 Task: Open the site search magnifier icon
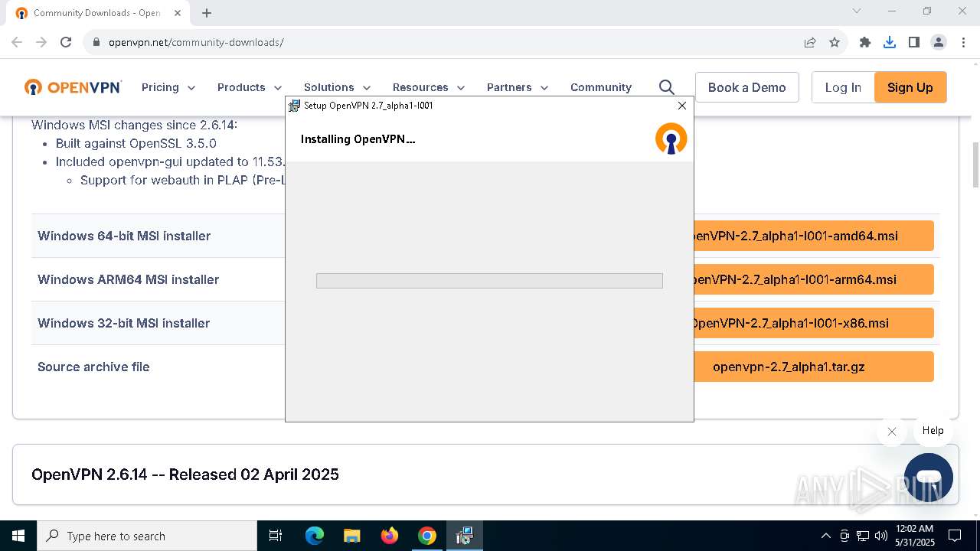(x=667, y=87)
